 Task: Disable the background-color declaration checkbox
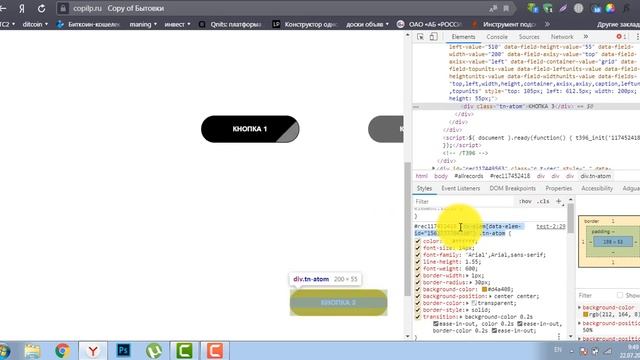click(418, 289)
